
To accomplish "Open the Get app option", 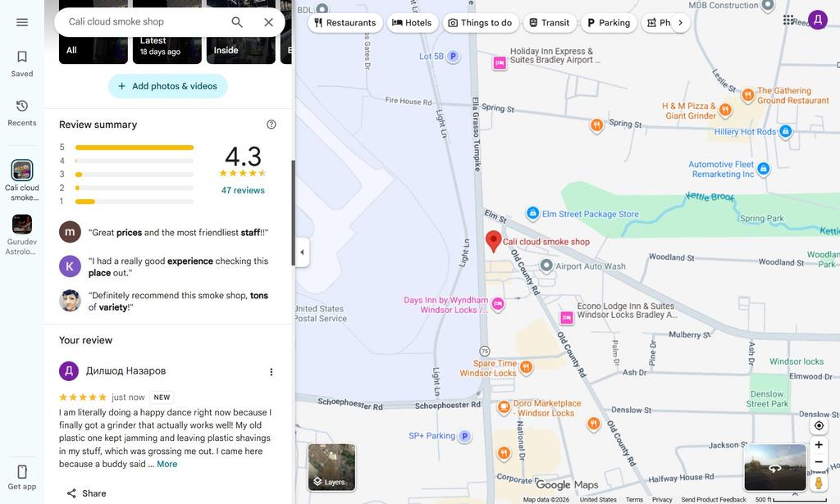I will (22, 477).
